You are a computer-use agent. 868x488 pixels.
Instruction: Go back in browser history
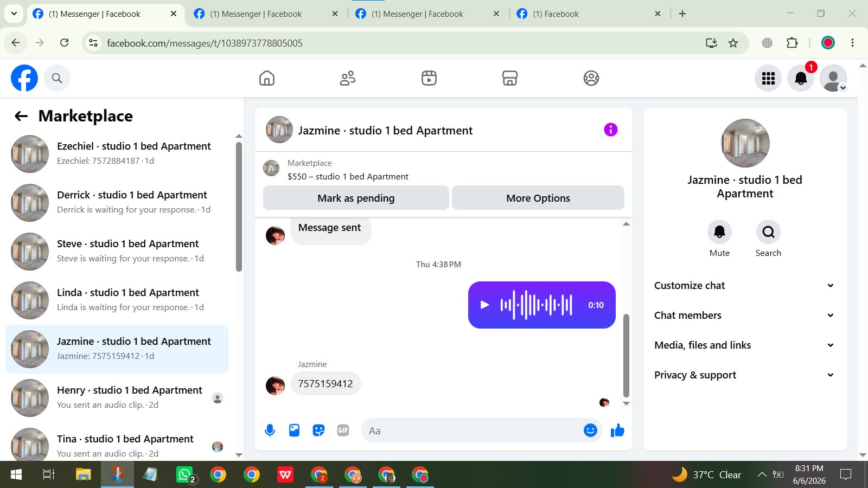coord(16,43)
